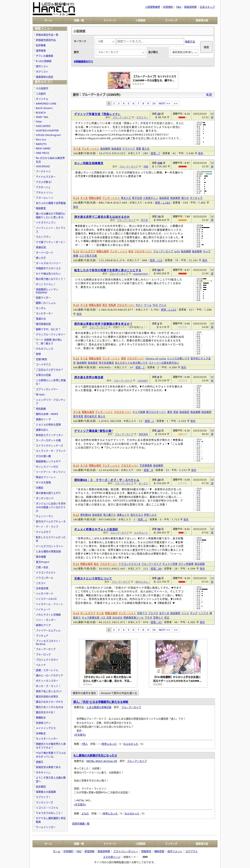This screenshot has height=868, width=250.
Task: Open the ランキング tab in top navigation
Action: tap(171, 20)
